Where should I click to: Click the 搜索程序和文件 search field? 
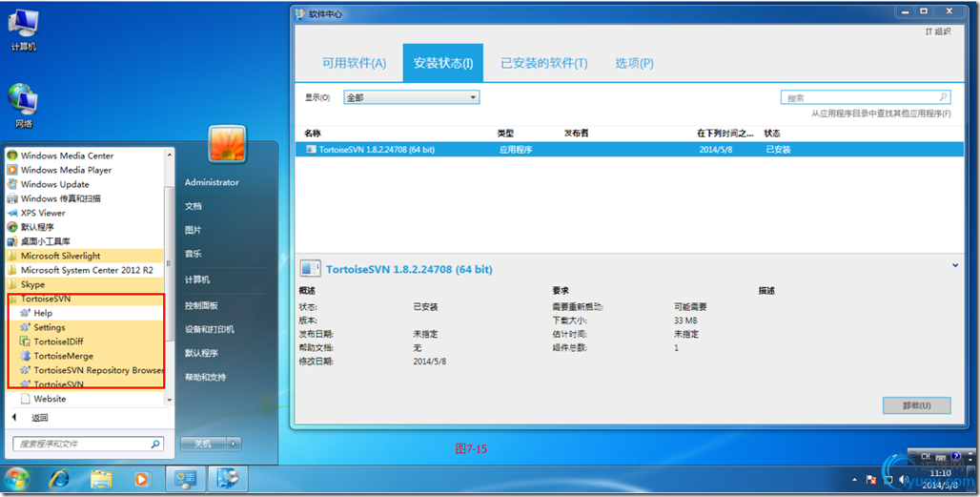tap(88, 444)
